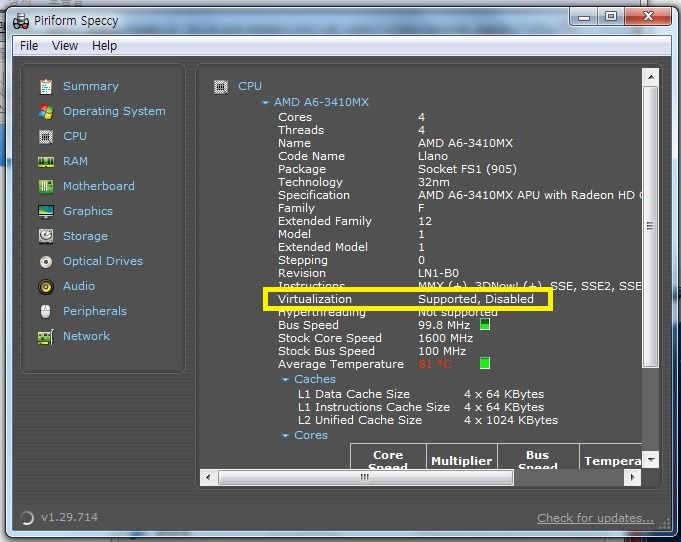
Task: Click the 'L2 Unified Cache Size' row label
Action: click(x=360, y=420)
